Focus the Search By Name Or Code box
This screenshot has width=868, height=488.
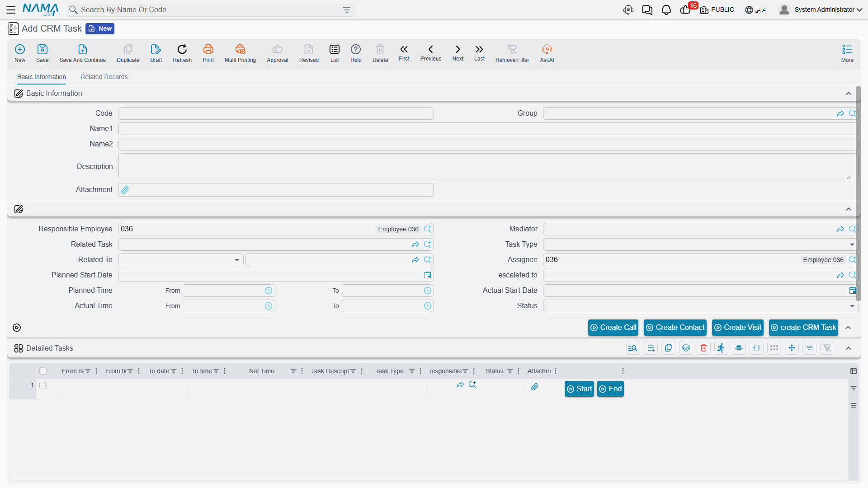coord(210,10)
